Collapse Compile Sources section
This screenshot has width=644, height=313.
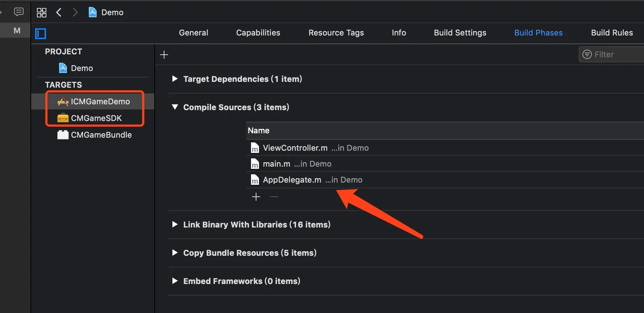pyautogui.click(x=175, y=107)
